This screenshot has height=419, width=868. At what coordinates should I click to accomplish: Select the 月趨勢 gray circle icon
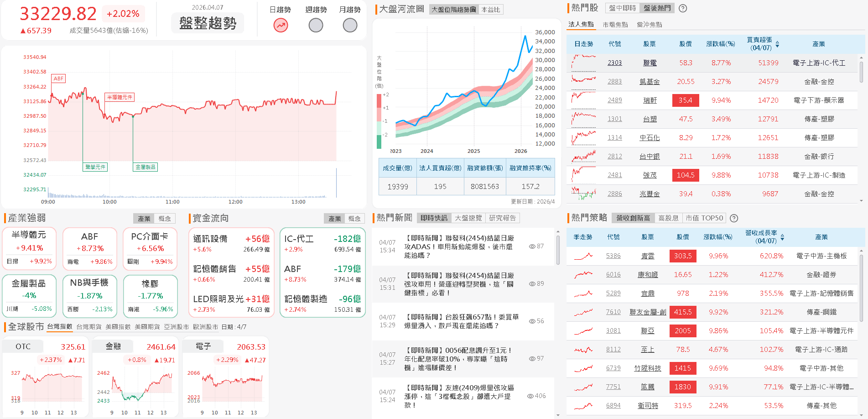tap(349, 26)
